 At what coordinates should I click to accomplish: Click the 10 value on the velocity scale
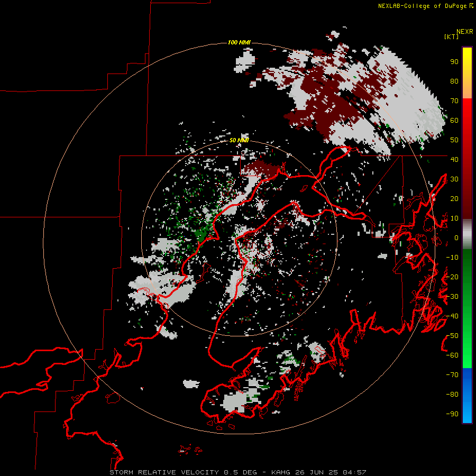[454, 218]
